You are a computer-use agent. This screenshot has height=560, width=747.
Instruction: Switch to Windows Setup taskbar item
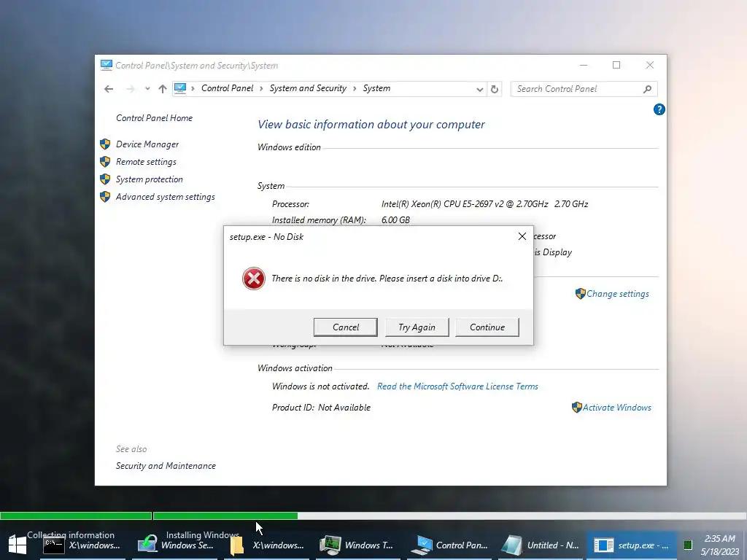pyautogui.click(x=177, y=545)
